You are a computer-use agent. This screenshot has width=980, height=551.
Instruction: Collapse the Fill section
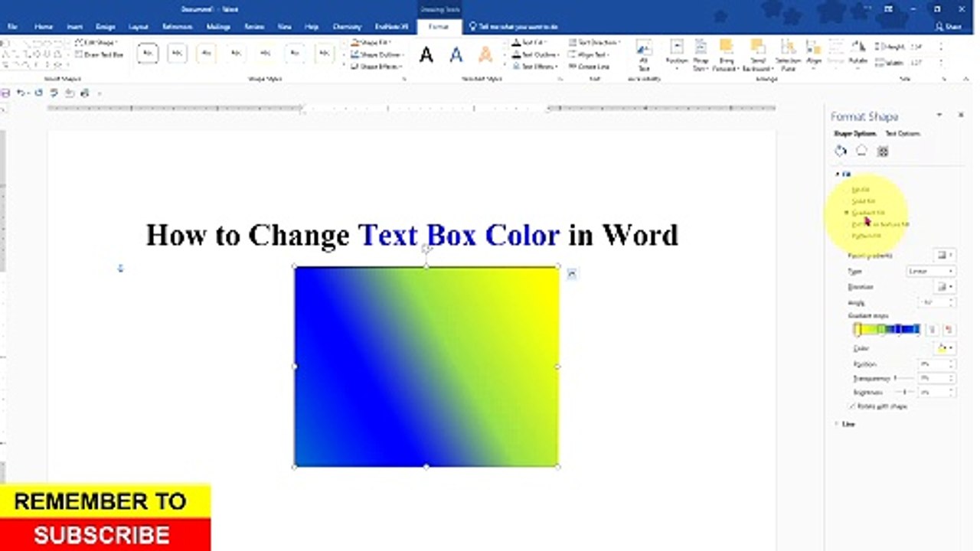point(842,174)
